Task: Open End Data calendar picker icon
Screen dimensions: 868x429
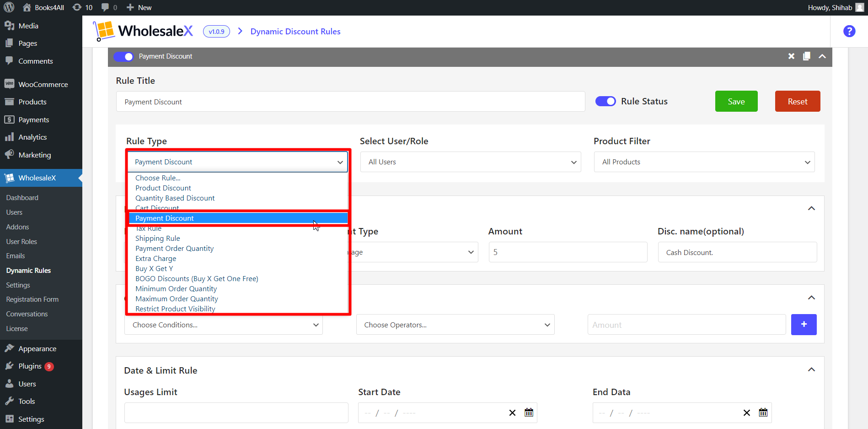Action: (x=763, y=413)
